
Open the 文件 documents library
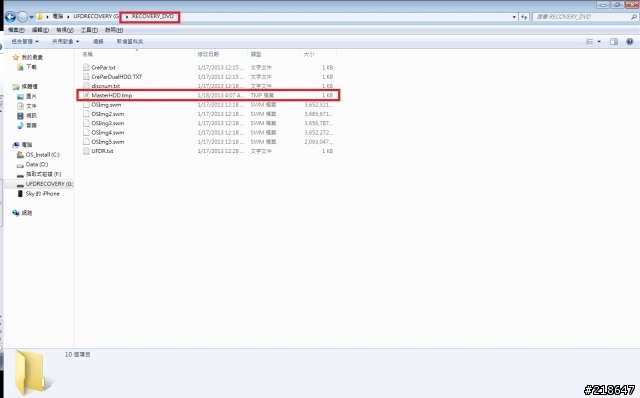(x=31, y=106)
